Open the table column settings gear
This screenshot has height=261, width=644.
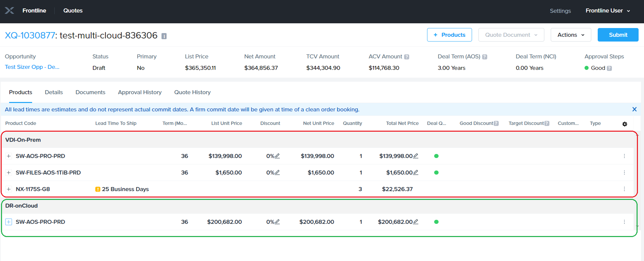625,124
